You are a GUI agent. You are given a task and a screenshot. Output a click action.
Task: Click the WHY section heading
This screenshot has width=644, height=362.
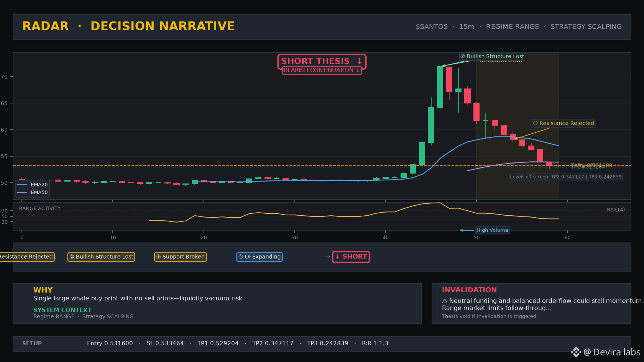tap(43, 290)
